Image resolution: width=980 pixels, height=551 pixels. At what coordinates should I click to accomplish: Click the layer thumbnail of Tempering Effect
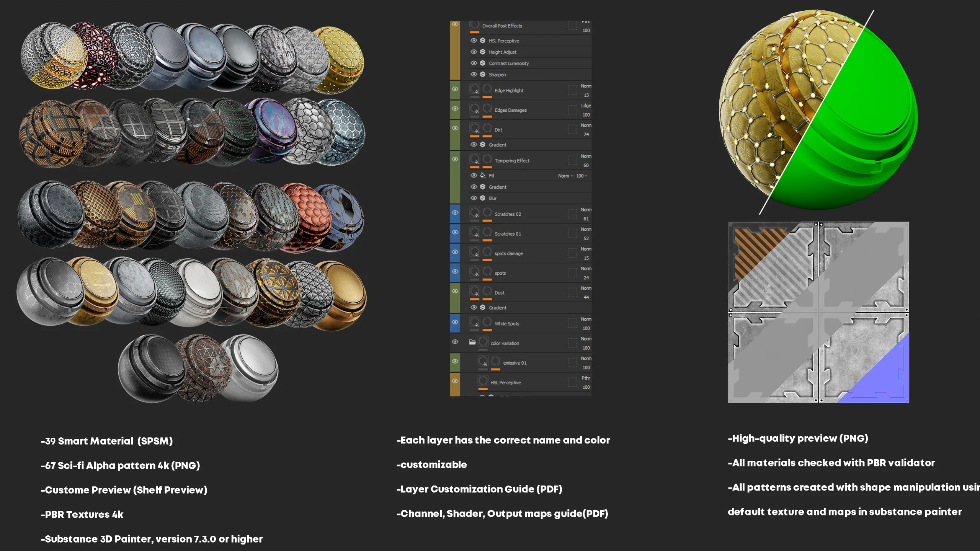tap(474, 160)
